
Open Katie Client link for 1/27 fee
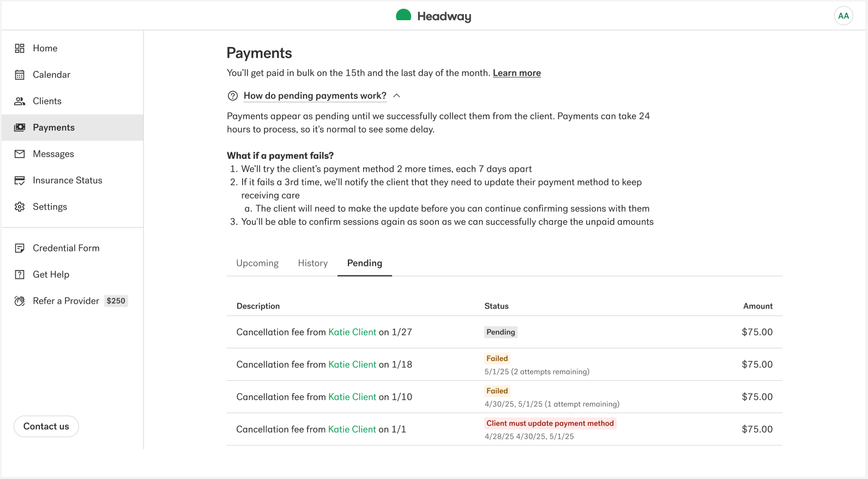pyautogui.click(x=352, y=332)
